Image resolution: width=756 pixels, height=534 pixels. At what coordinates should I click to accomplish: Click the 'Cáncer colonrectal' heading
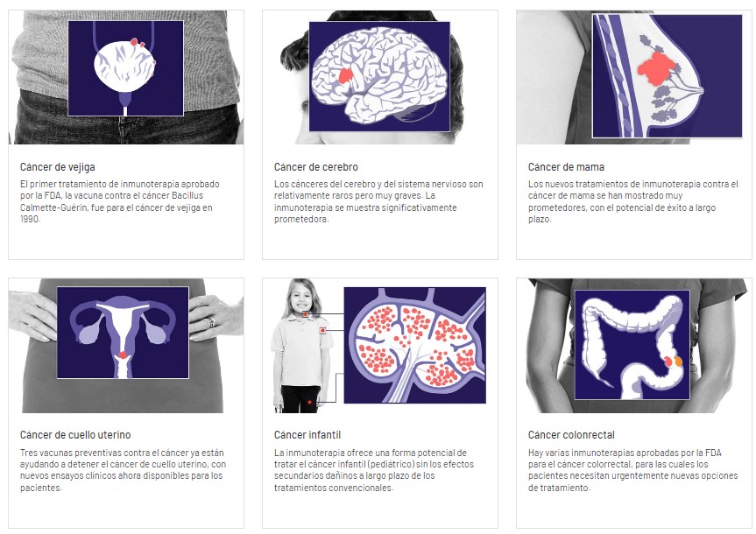[571, 435]
